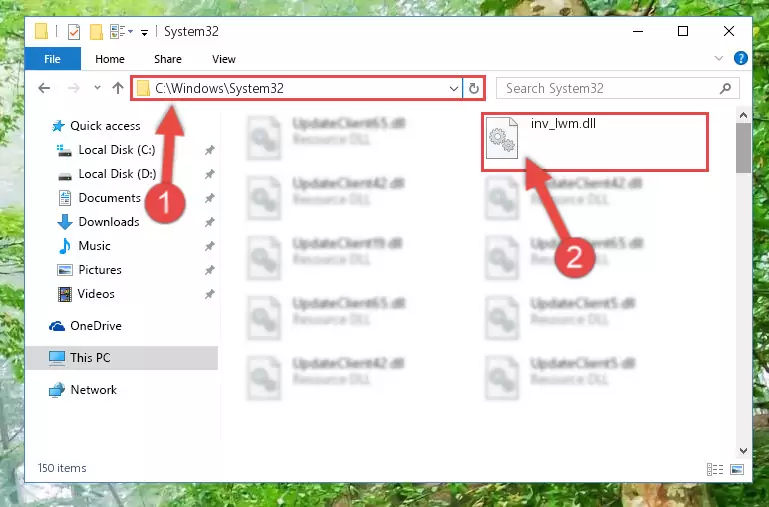
Task: Refresh the System32 folder view
Action: pyautogui.click(x=474, y=89)
